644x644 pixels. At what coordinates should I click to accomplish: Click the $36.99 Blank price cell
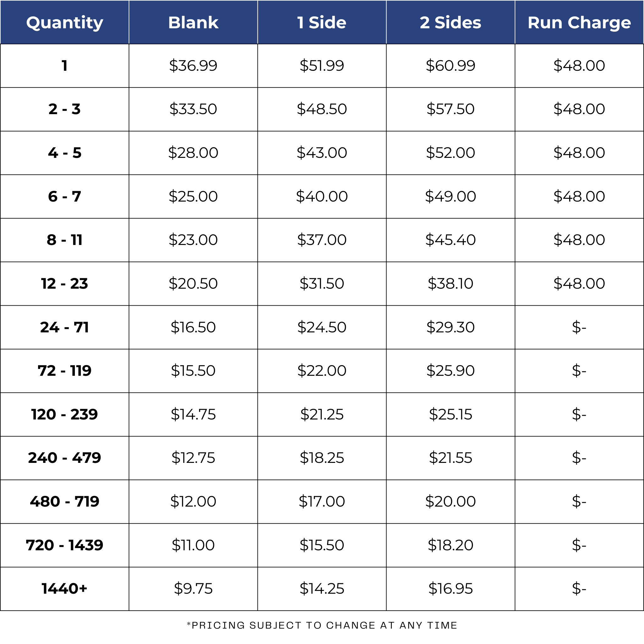click(193, 65)
